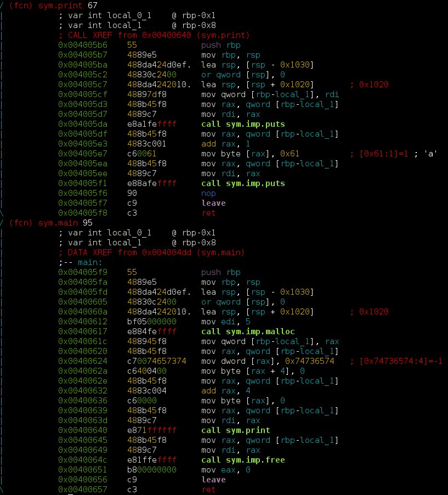Click address 0x004005d3

pyautogui.click(x=83, y=104)
